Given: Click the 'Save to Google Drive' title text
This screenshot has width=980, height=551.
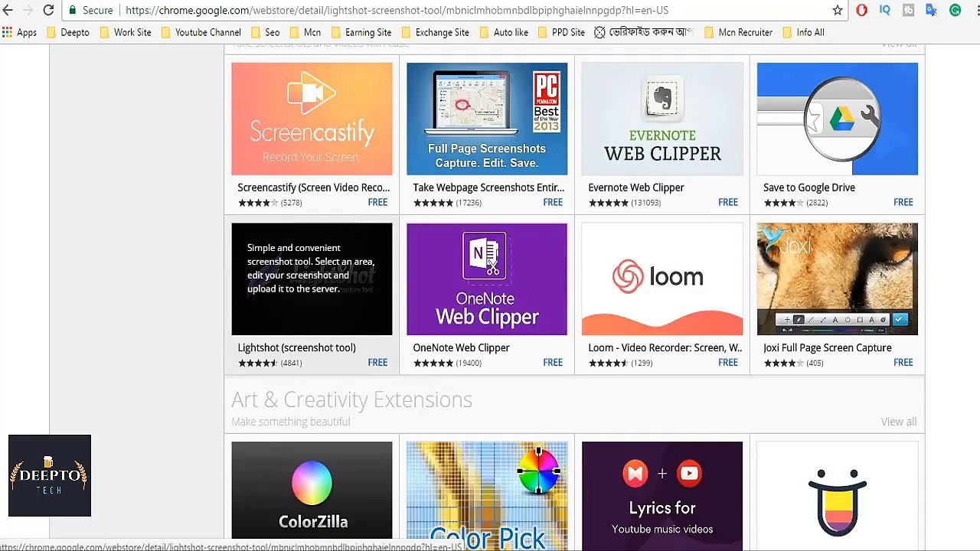Looking at the screenshot, I should point(809,187).
